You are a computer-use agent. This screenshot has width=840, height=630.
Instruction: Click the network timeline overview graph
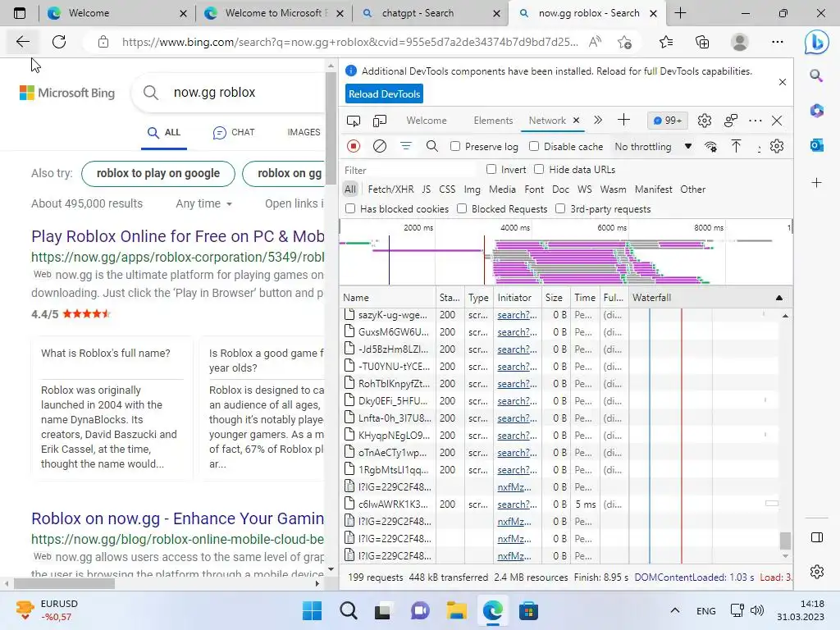(565, 253)
